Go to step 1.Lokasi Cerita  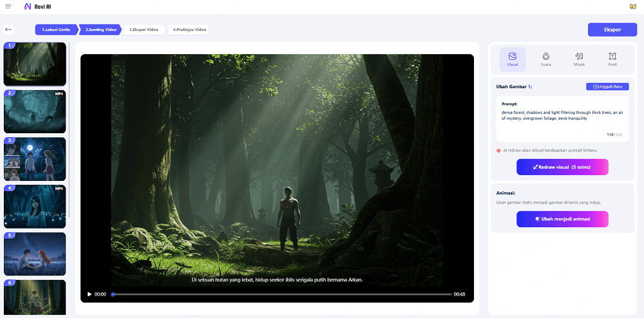pyautogui.click(x=56, y=30)
